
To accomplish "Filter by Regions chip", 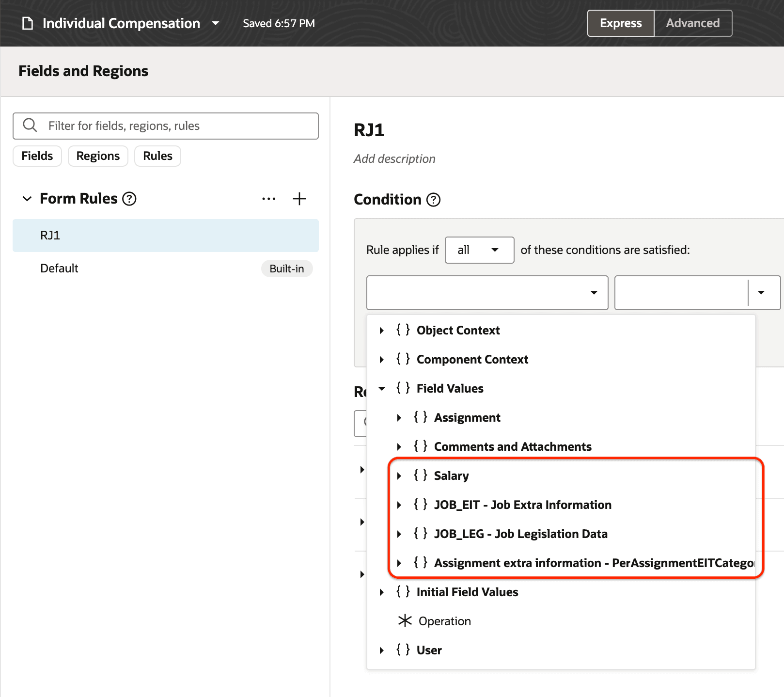I will [98, 156].
